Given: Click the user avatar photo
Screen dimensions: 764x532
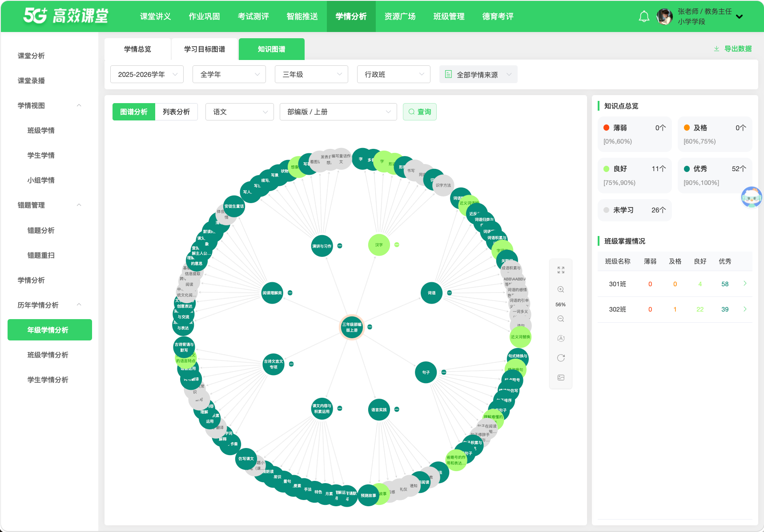Looking at the screenshot, I should [x=664, y=16].
